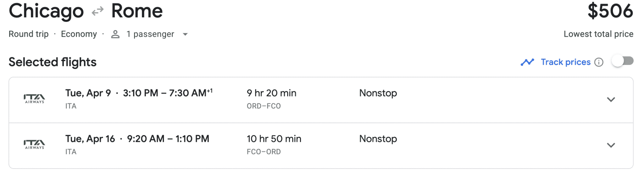Click the Track prices link

[565, 62]
